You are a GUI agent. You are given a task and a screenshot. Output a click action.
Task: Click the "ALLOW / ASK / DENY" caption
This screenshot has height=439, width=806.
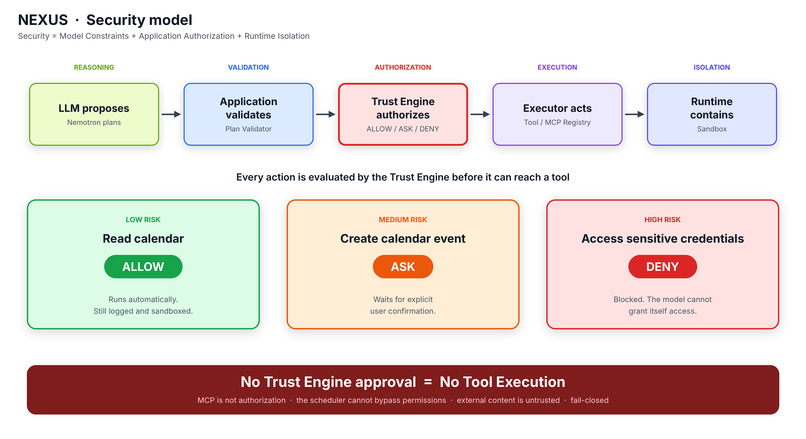[402, 129]
